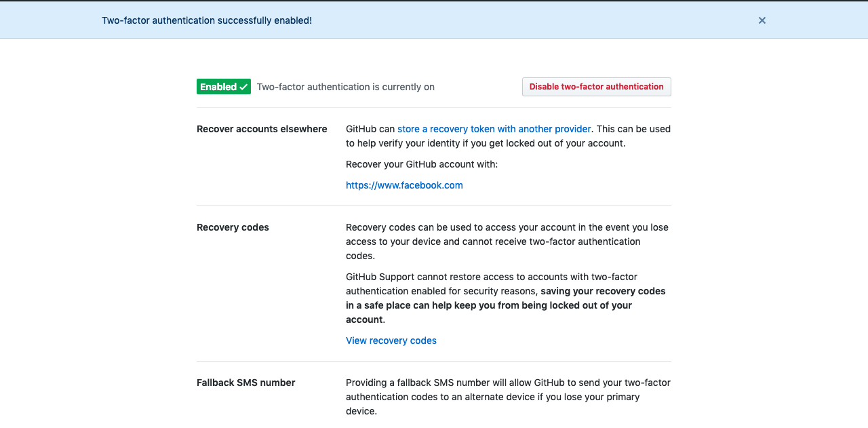Follow the https://www.facebook.com link

pyautogui.click(x=404, y=185)
